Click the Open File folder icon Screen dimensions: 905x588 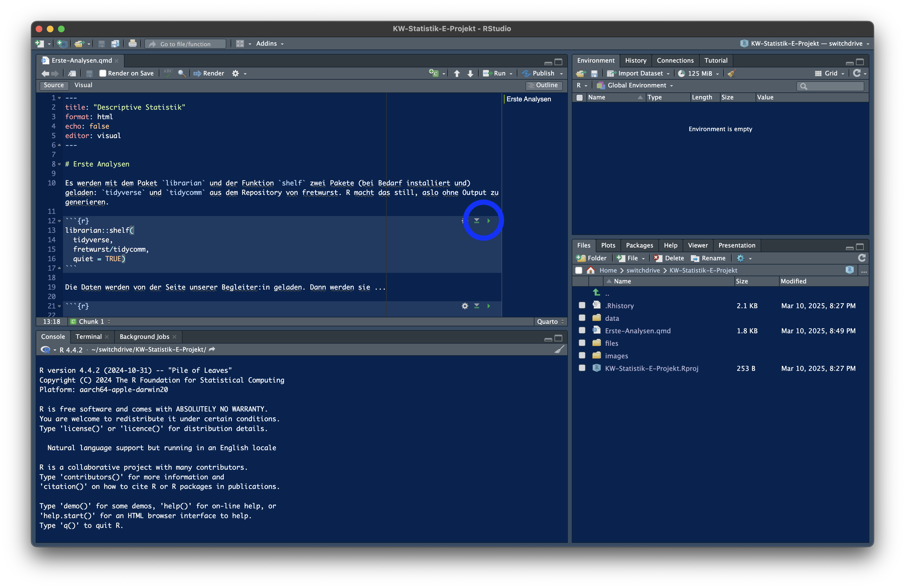pos(79,44)
